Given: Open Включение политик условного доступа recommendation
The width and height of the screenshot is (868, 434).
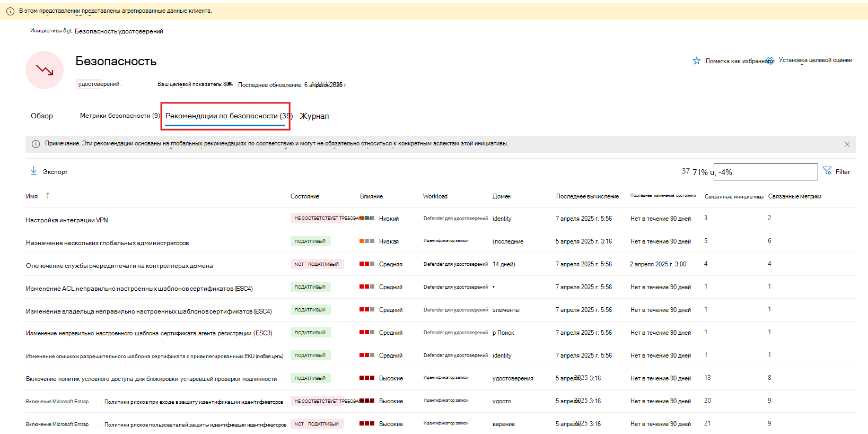Looking at the screenshot, I should tap(151, 379).
